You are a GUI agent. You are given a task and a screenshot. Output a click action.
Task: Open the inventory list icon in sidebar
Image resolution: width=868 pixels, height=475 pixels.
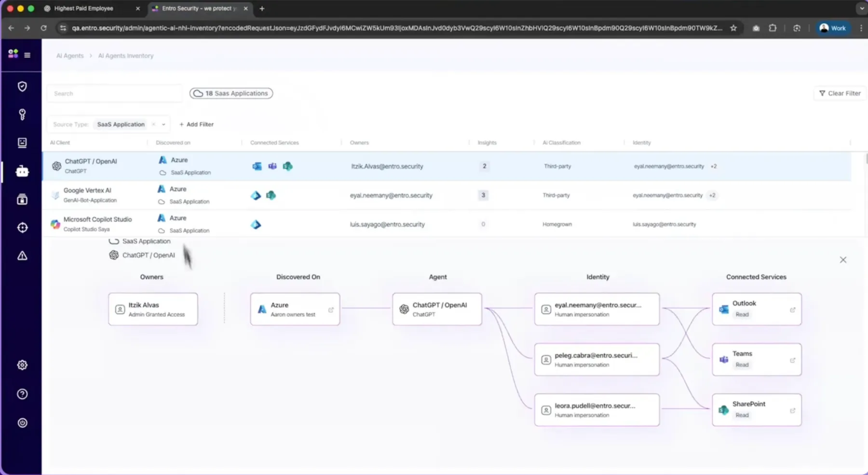(22, 142)
